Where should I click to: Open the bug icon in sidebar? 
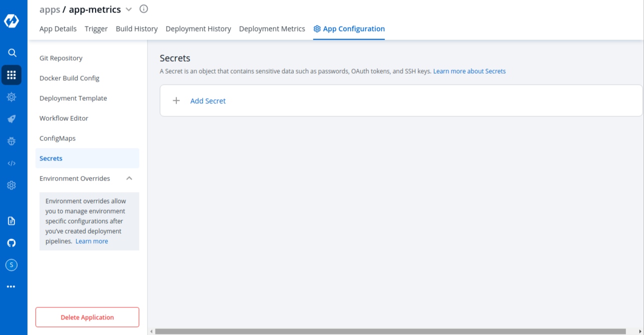pos(12,141)
